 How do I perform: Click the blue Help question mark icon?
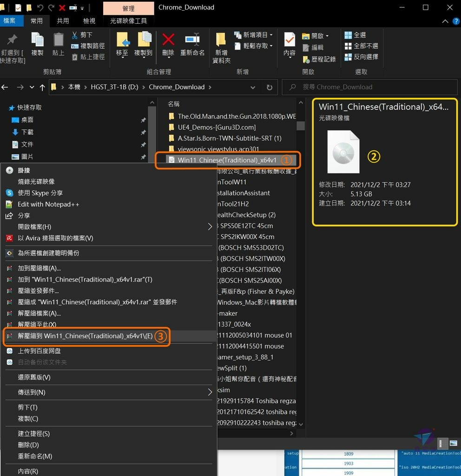(x=456, y=21)
